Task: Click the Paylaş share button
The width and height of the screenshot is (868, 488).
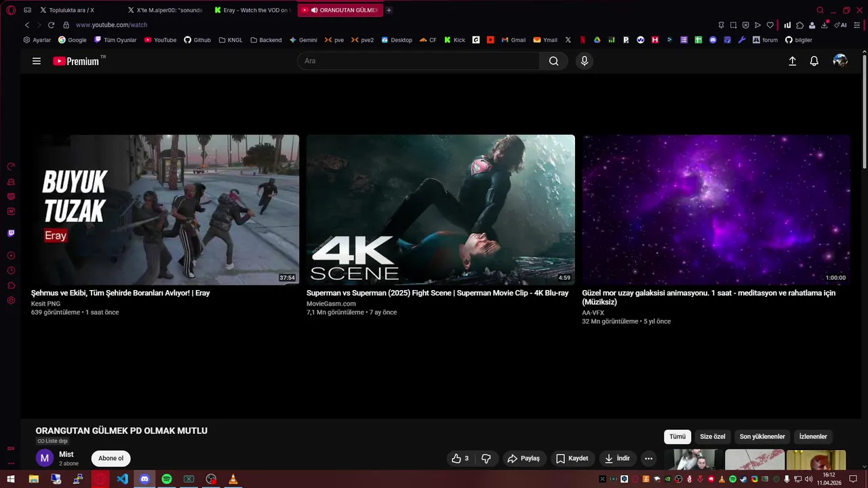Action: 524,458
